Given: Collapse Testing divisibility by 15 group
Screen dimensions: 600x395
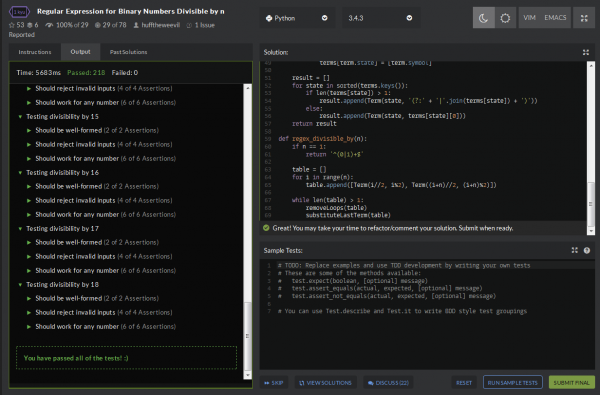Looking at the screenshot, I should point(20,117).
